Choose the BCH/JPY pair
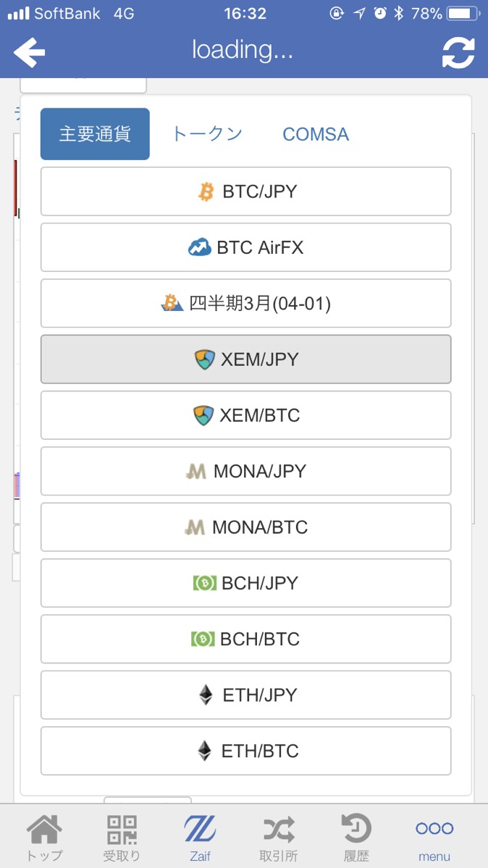This screenshot has width=488, height=868. click(245, 583)
